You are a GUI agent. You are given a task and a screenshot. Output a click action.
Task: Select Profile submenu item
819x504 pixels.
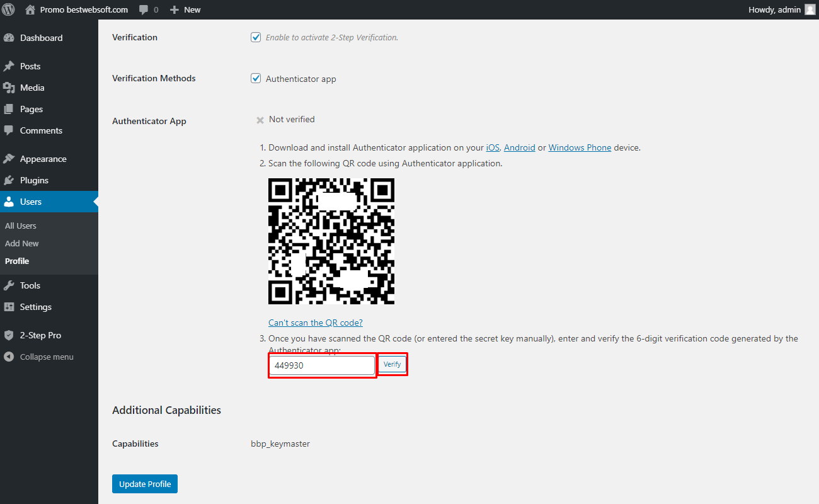click(17, 261)
